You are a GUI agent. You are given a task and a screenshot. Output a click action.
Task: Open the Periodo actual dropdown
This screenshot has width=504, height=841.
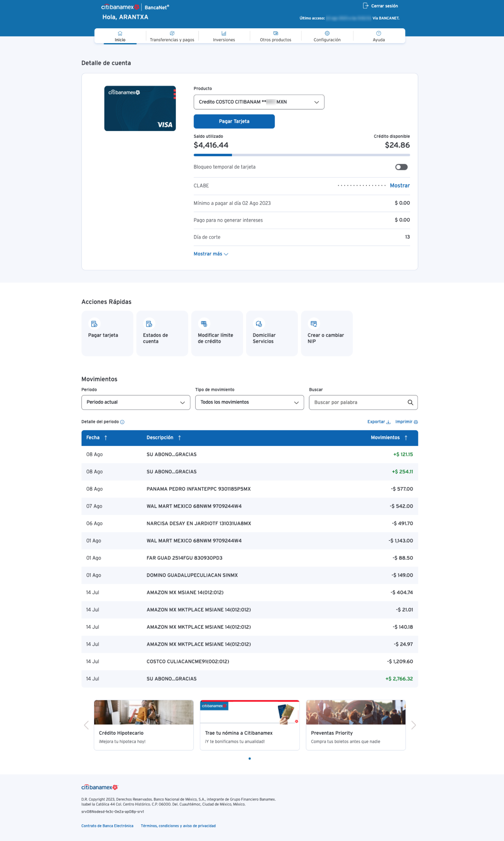[136, 402]
